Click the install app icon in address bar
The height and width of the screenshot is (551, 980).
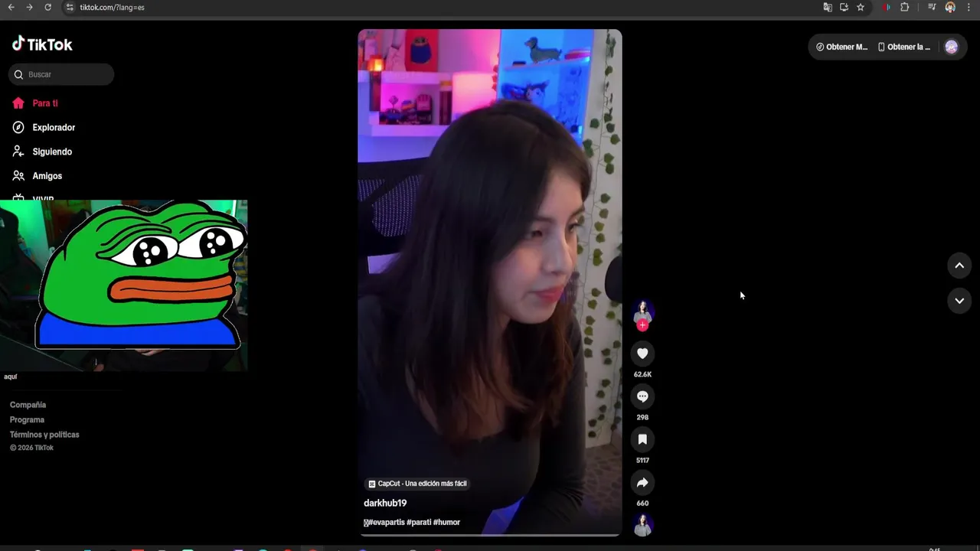coord(844,7)
